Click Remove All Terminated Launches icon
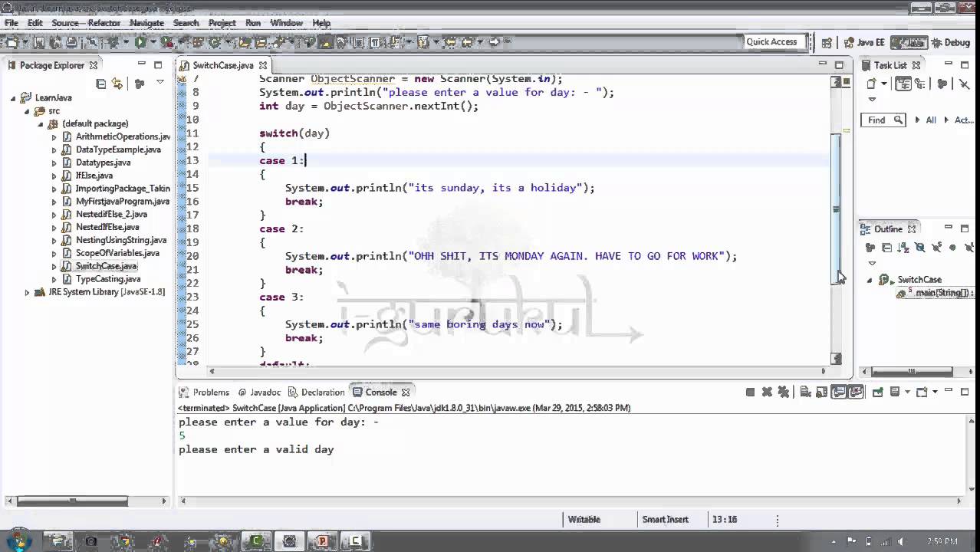The image size is (980, 552). (784, 392)
